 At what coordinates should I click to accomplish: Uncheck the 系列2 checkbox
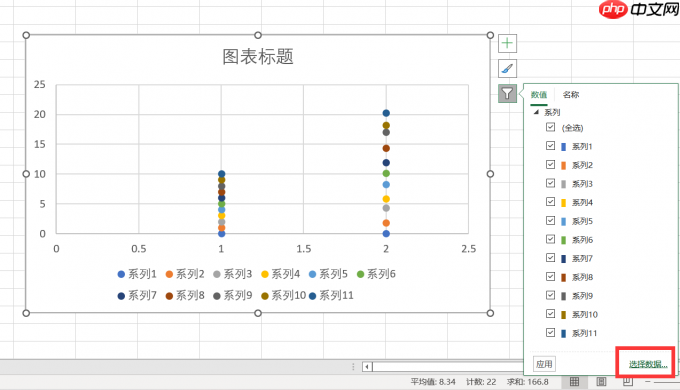tap(550, 164)
